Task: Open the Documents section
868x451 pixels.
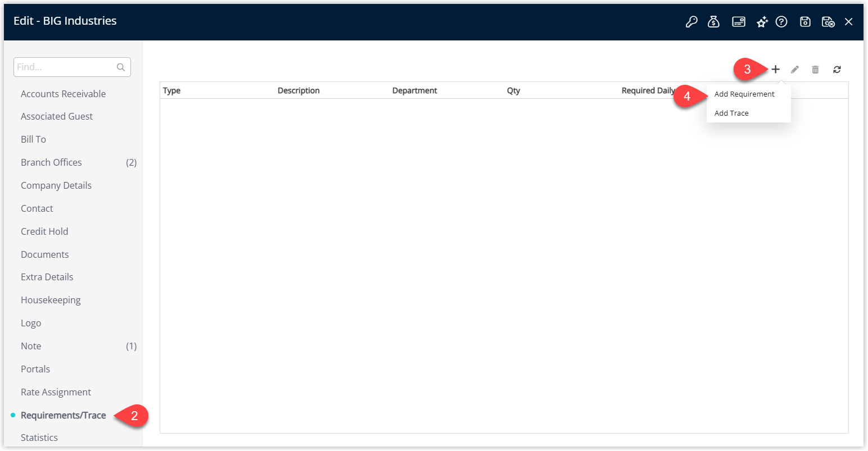Action: pyautogui.click(x=45, y=254)
